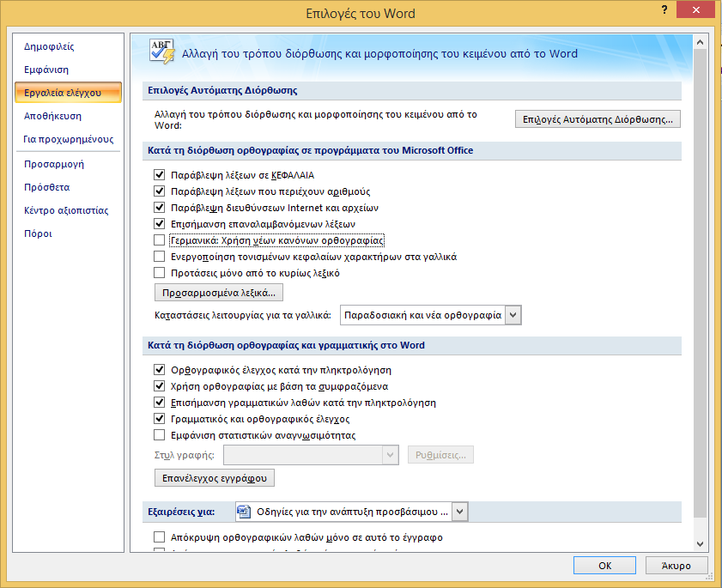The height and width of the screenshot is (588, 722).
Task: Click the vertical scrollbar thumb
Action: (x=700, y=282)
